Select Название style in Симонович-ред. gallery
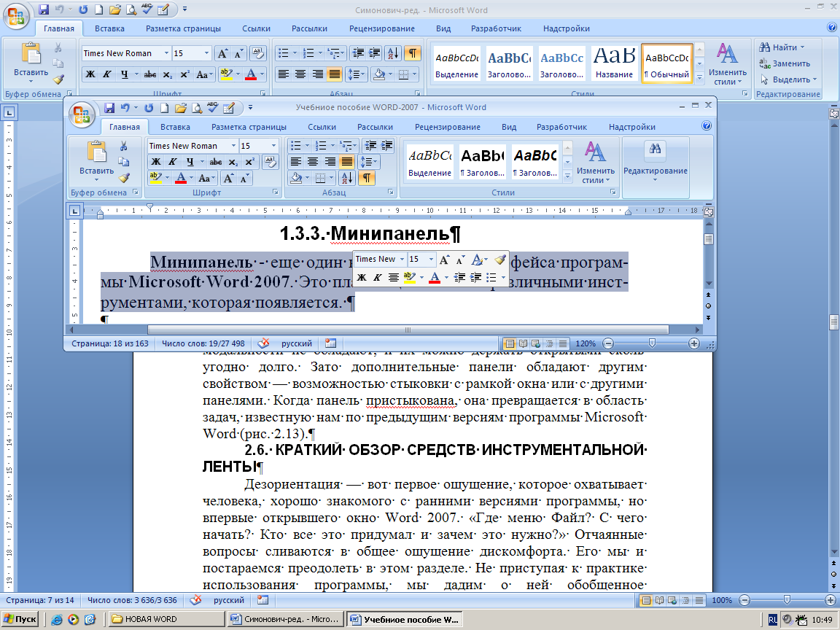Viewport: 840px width, 630px height. pos(615,63)
